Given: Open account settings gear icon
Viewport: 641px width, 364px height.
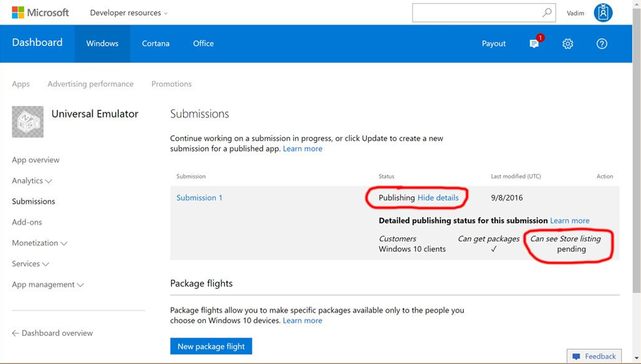Looking at the screenshot, I should 568,43.
